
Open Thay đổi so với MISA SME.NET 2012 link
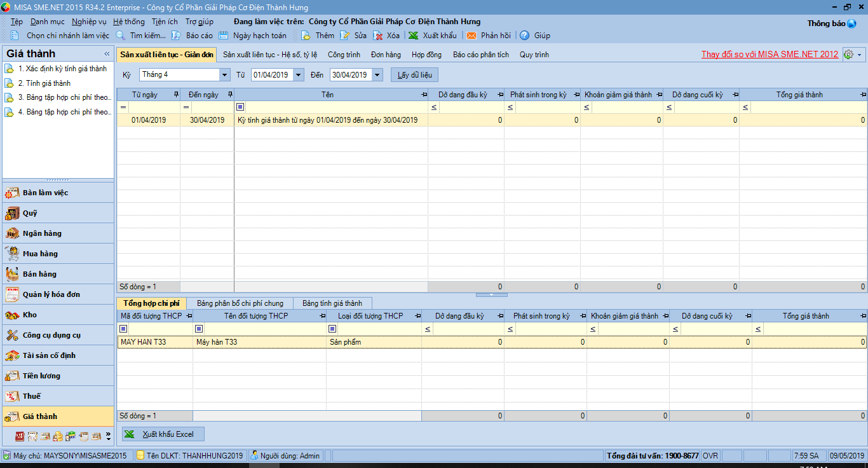(x=770, y=55)
